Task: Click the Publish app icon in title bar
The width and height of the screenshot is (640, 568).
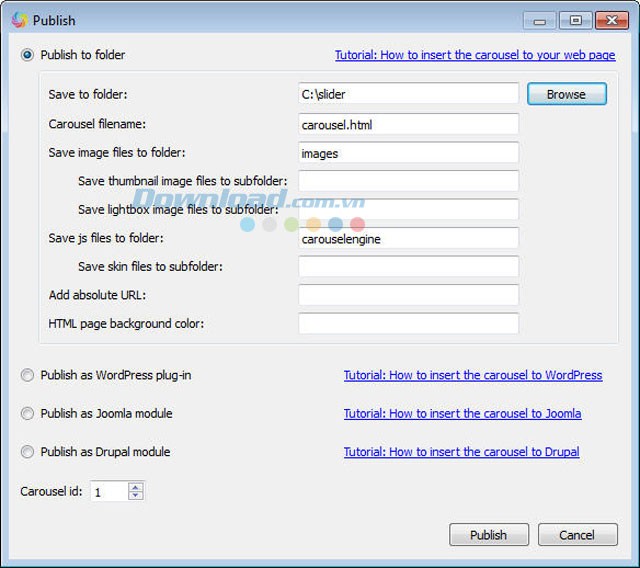Action: [x=18, y=19]
